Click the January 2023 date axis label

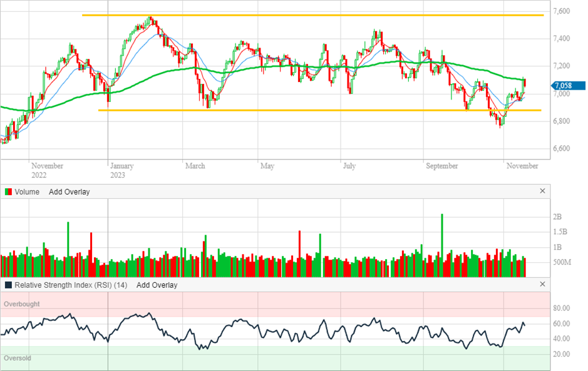121,170
